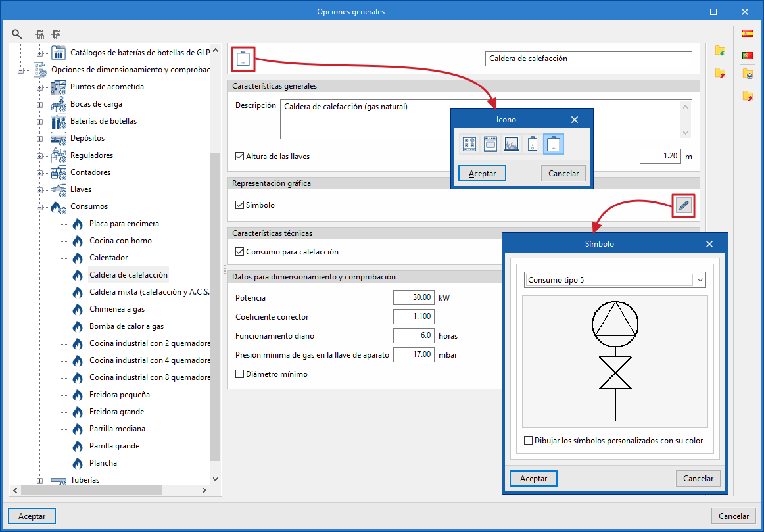This screenshot has height=532, width=764.
Task: Click the collapse-all tree icon in toolbar
Action: [x=56, y=34]
